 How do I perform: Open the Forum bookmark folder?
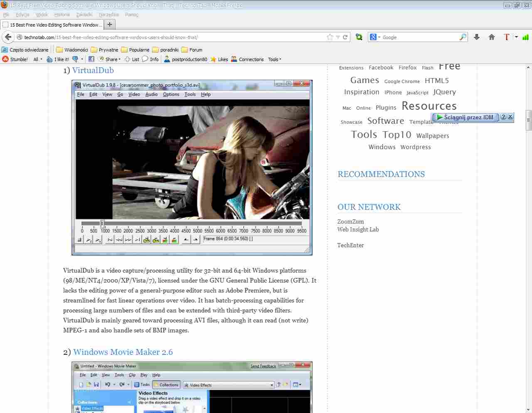pyautogui.click(x=192, y=50)
